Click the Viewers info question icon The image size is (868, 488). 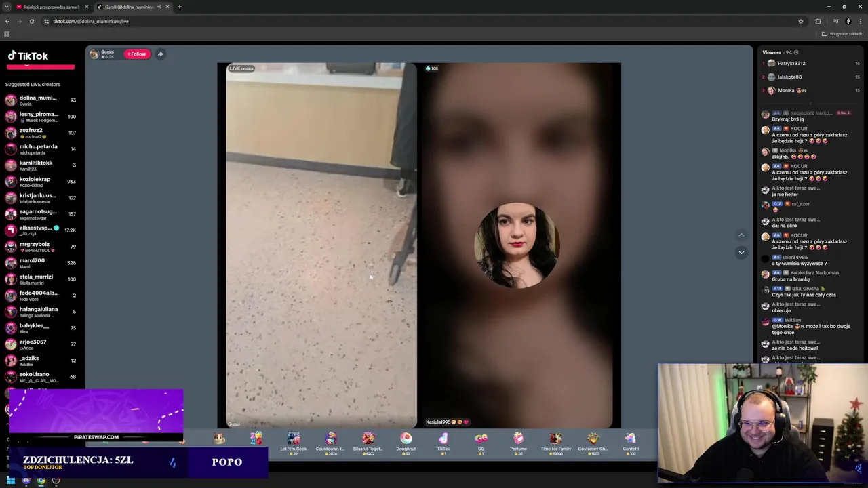pyautogui.click(x=796, y=52)
